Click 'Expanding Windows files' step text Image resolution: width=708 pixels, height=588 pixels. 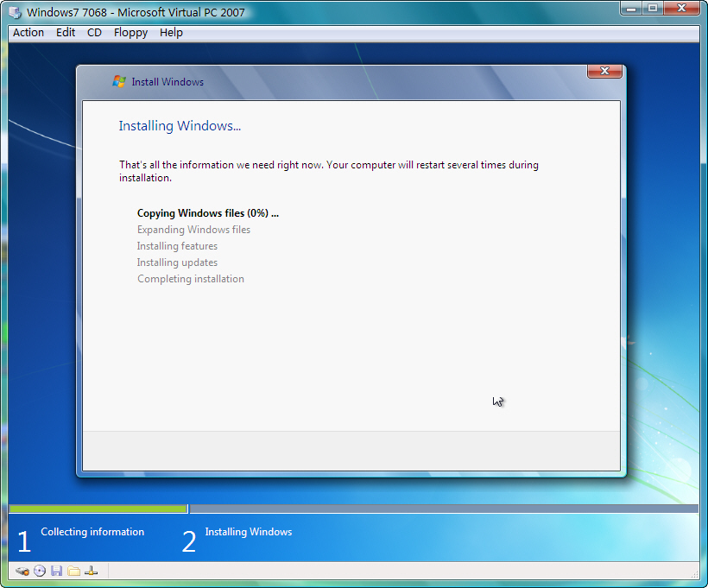pos(193,230)
